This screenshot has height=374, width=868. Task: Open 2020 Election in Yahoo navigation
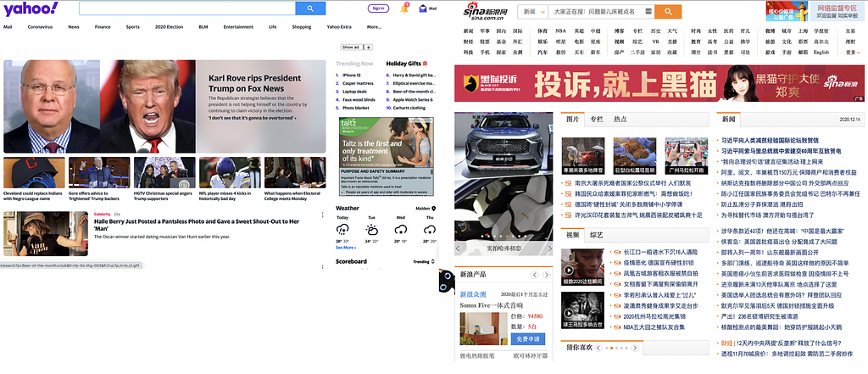(x=169, y=26)
